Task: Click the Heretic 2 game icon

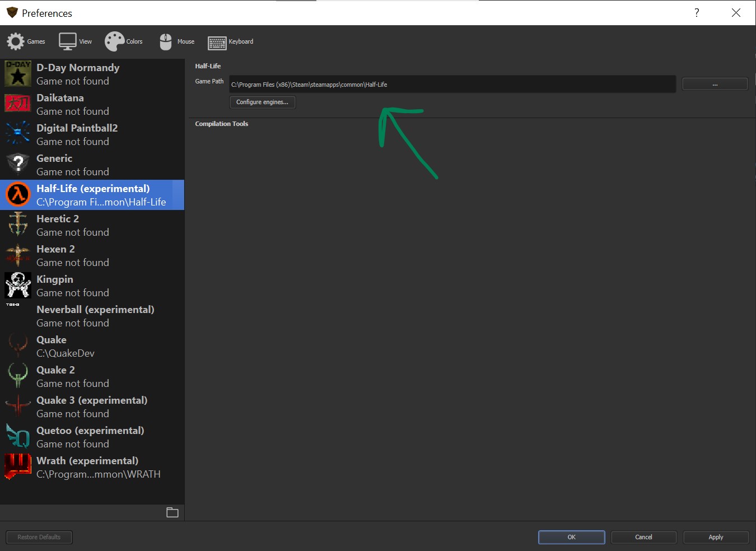Action: click(x=18, y=225)
